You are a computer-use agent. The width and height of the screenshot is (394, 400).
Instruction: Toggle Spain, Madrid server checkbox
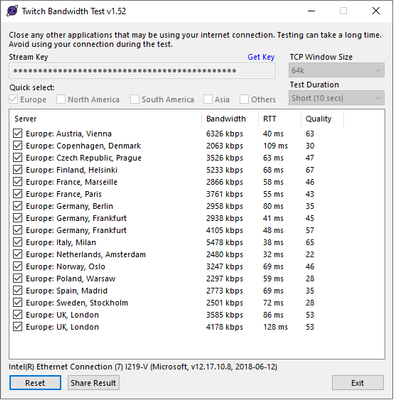[17, 291]
